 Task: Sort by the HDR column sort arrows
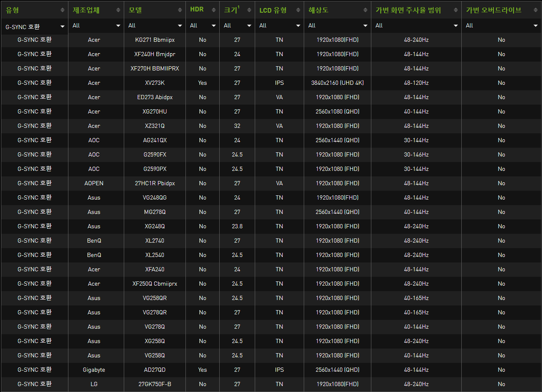pyautogui.click(x=214, y=10)
